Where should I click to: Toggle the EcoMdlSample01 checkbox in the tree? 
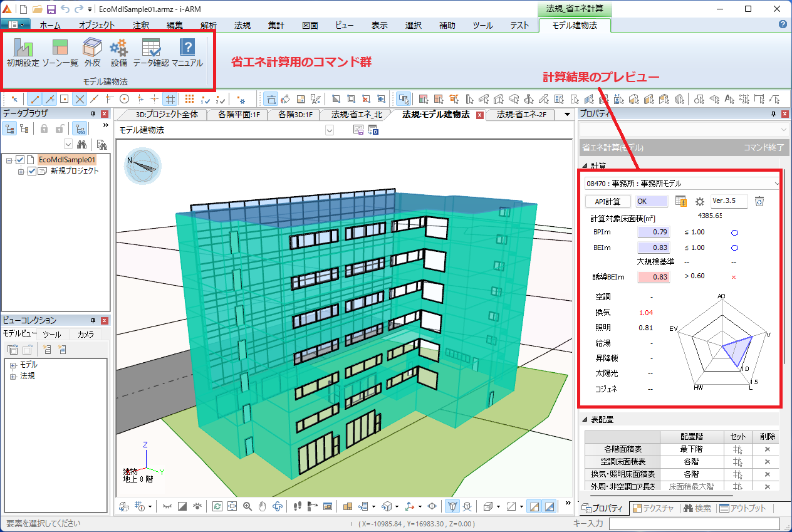(x=21, y=160)
